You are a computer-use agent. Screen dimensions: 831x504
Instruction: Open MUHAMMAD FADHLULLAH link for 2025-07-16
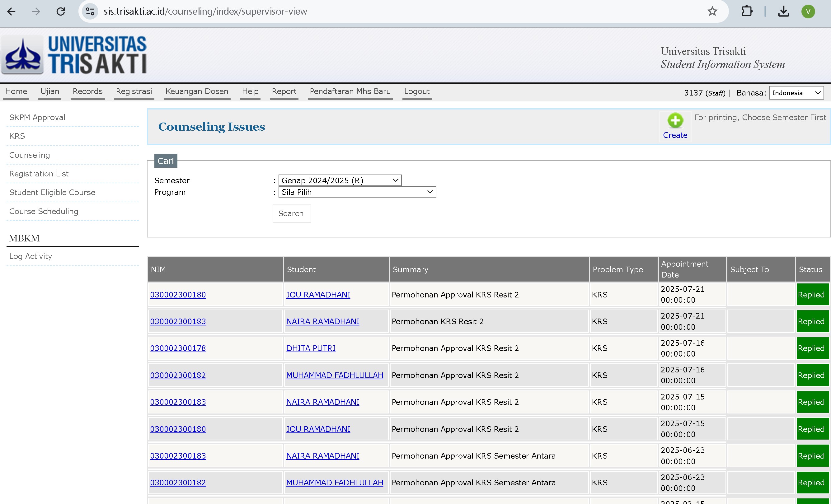tap(335, 375)
